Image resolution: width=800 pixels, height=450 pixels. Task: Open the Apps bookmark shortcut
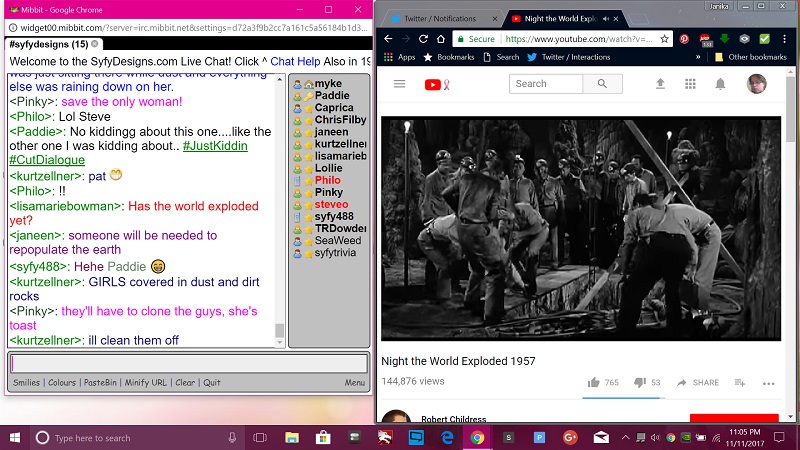pyautogui.click(x=399, y=57)
